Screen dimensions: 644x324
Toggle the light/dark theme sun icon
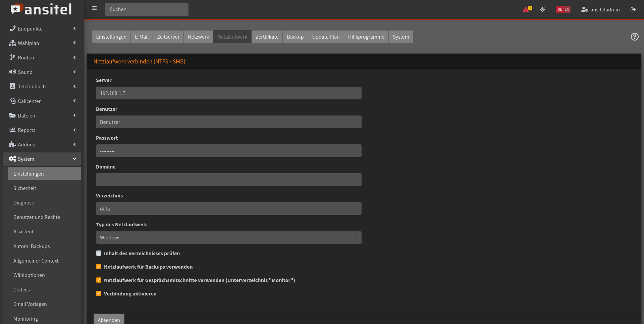[x=542, y=9]
